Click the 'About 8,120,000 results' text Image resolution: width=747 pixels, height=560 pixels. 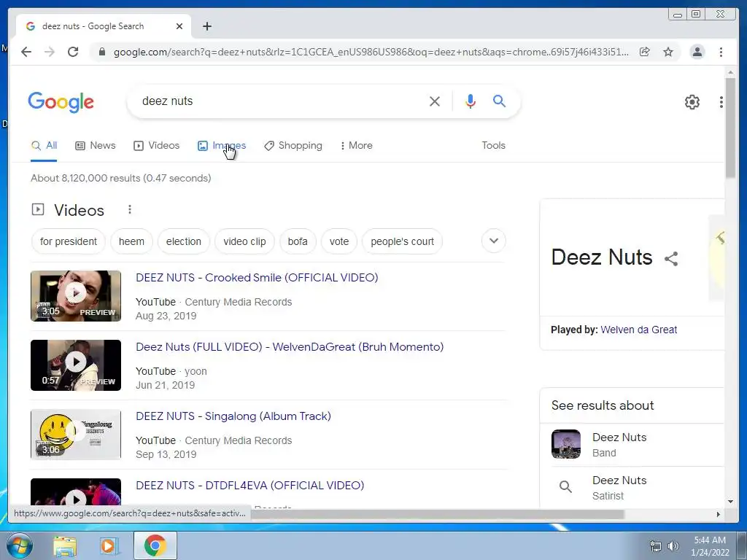point(121,178)
